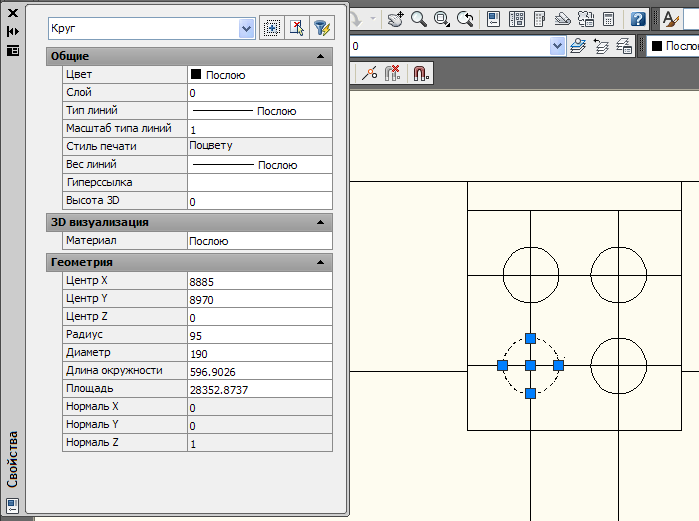Click the bottom grip of selected circle
The width and height of the screenshot is (699, 521).
[x=530, y=394]
